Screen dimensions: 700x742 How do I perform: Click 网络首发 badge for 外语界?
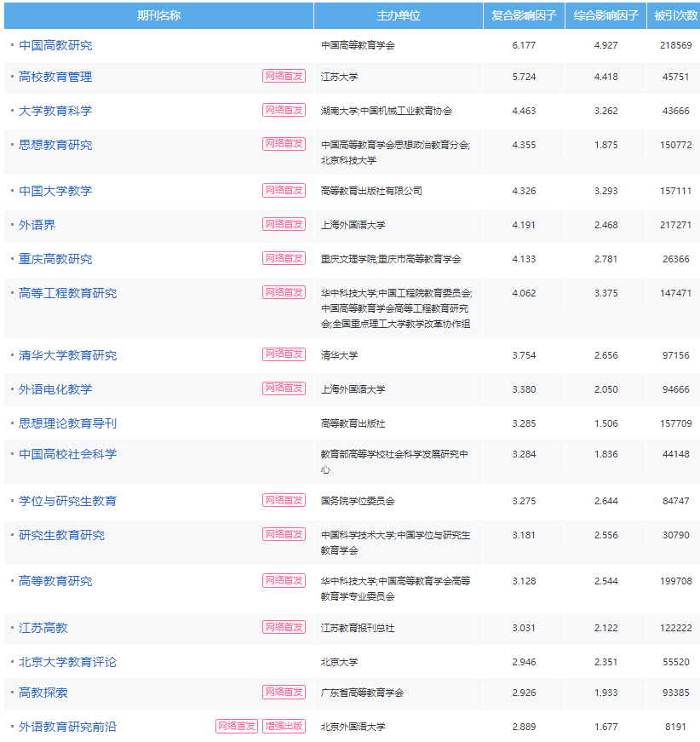tap(284, 224)
